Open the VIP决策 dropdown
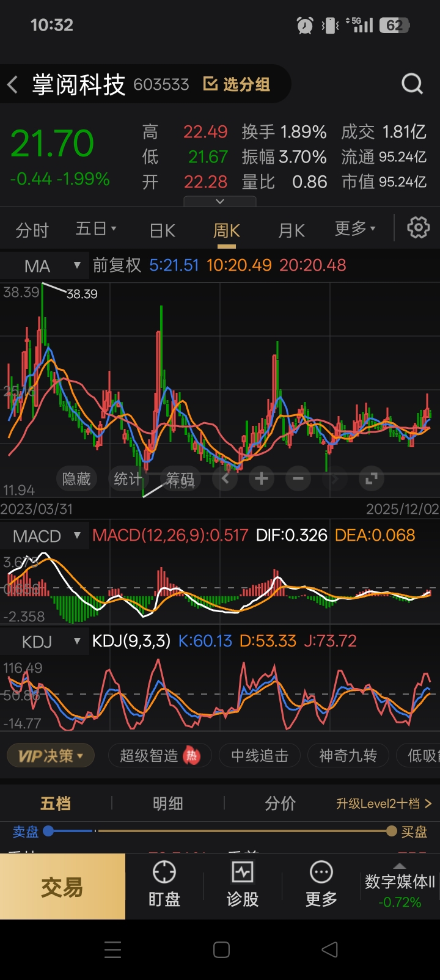440x980 pixels. [x=50, y=756]
